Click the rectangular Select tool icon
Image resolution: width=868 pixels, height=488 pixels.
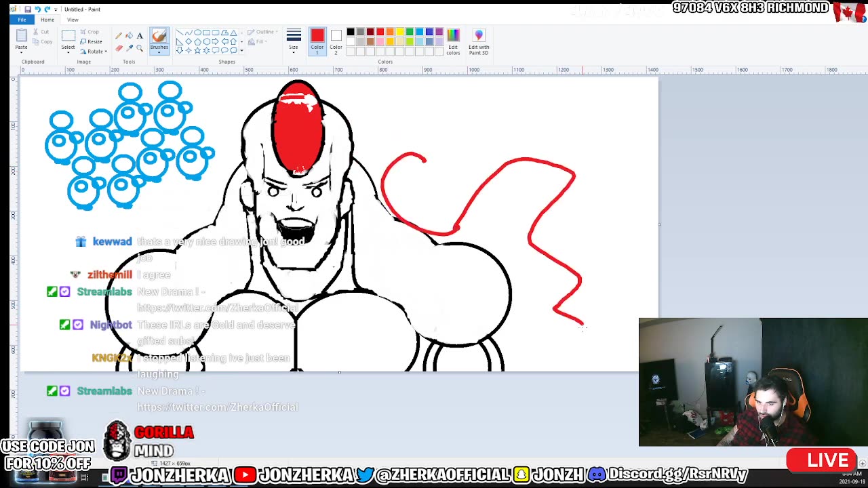pos(68,35)
